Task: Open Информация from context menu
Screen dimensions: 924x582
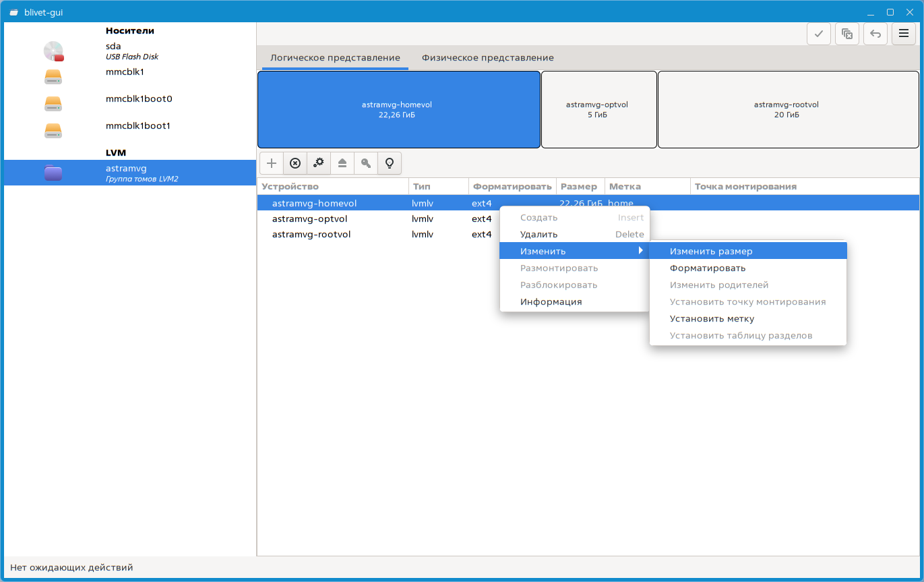Action: pos(551,301)
